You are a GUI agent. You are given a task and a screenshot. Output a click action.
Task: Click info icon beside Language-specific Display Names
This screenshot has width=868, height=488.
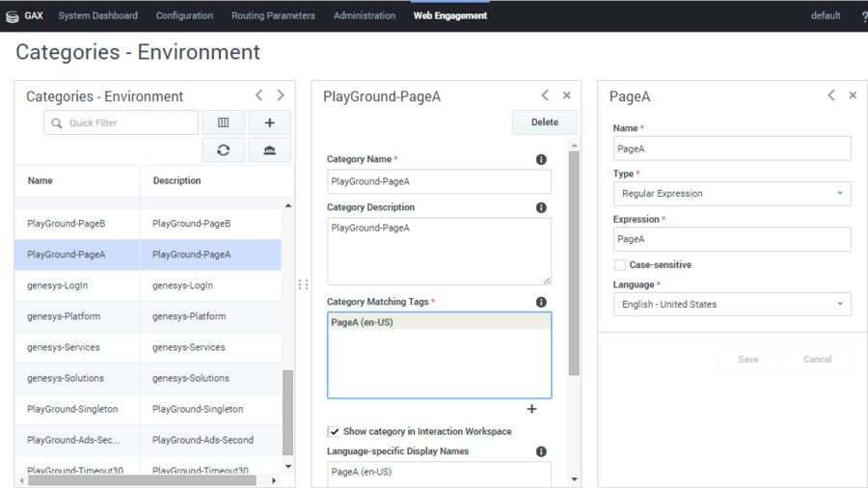pyautogui.click(x=541, y=451)
